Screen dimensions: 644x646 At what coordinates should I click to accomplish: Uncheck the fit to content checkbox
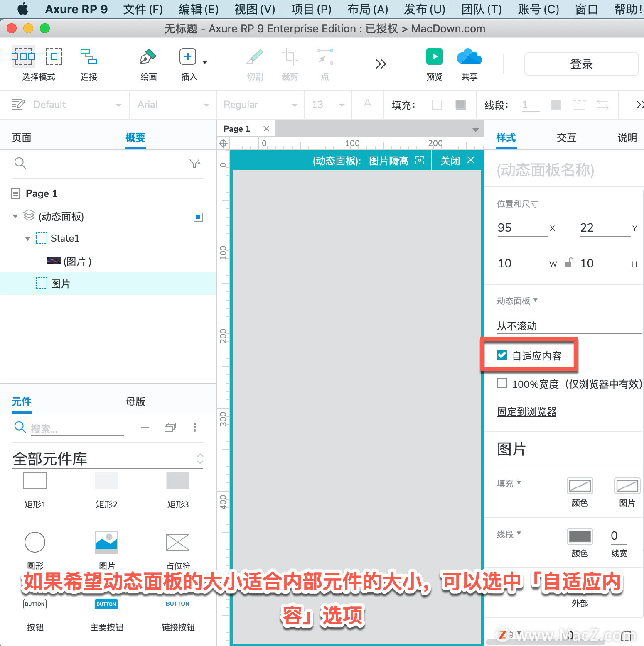pyautogui.click(x=502, y=355)
